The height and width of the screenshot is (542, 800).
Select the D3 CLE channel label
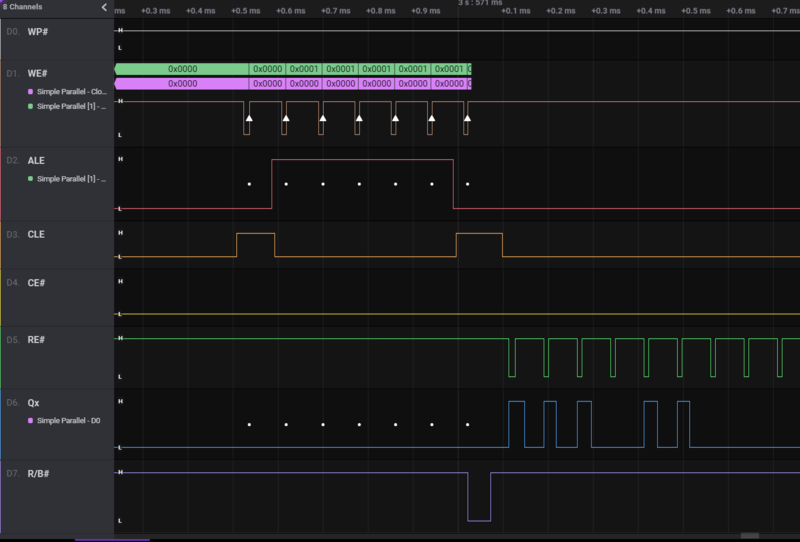click(36, 235)
